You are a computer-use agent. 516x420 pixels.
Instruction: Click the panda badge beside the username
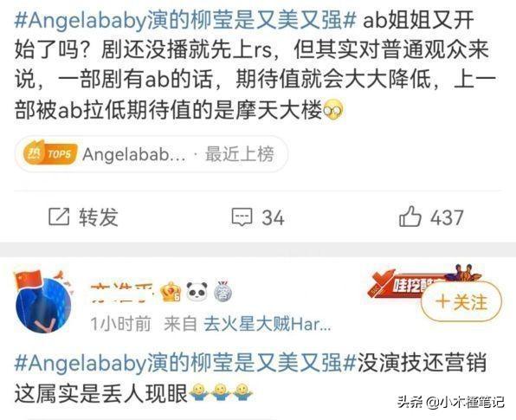[x=197, y=291]
